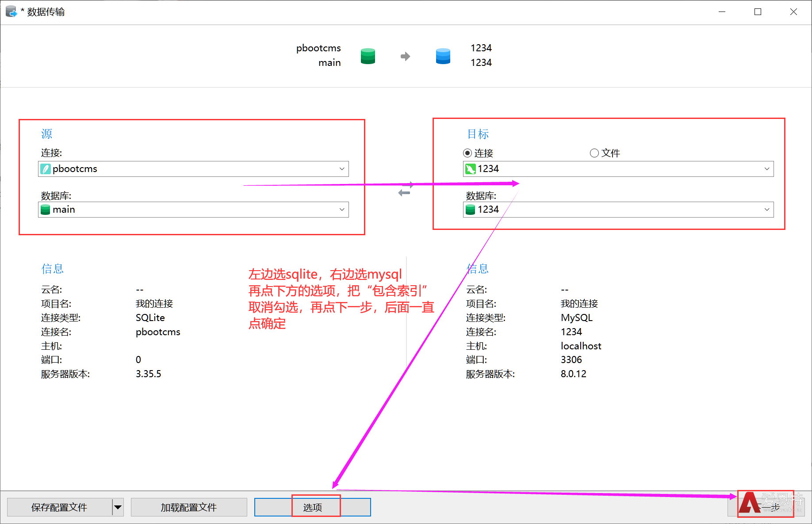This screenshot has width=812, height=524.
Task: Click the data transfer icon in title bar
Action: pos(11,11)
